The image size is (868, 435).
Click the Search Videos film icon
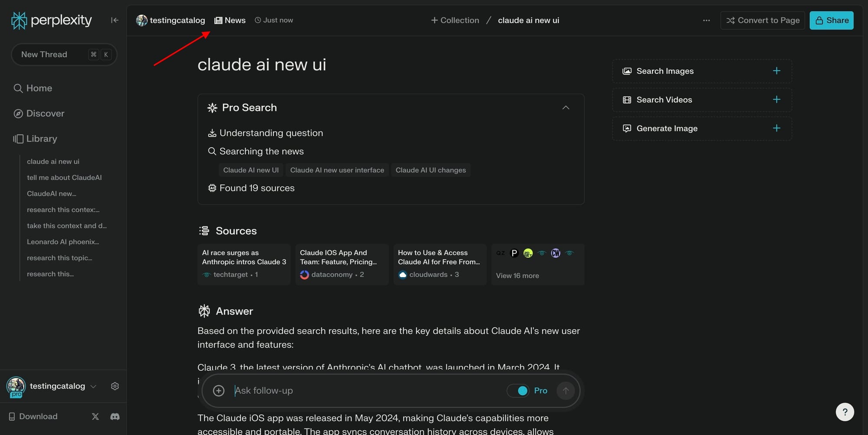pyautogui.click(x=627, y=100)
